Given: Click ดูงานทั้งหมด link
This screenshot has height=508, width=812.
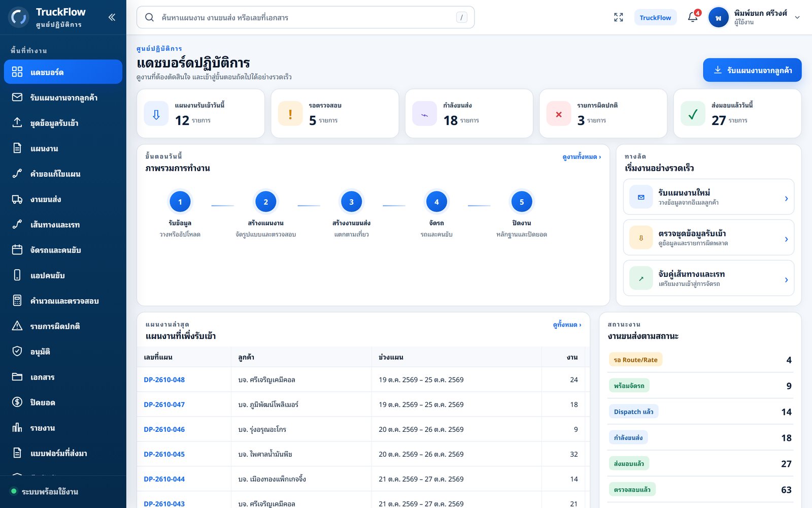Looking at the screenshot, I should pos(582,157).
